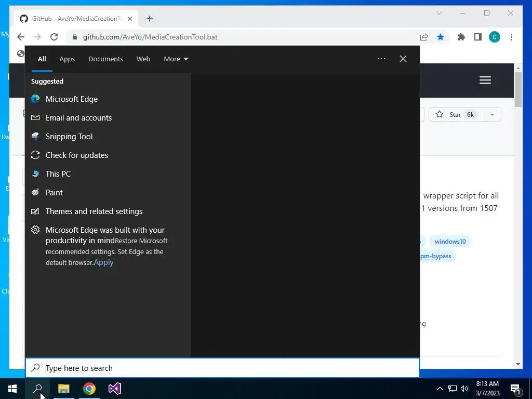The width and height of the screenshot is (532, 399).
Task: Launch Snipping Tool from suggestions
Action: click(x=108, y=137)
